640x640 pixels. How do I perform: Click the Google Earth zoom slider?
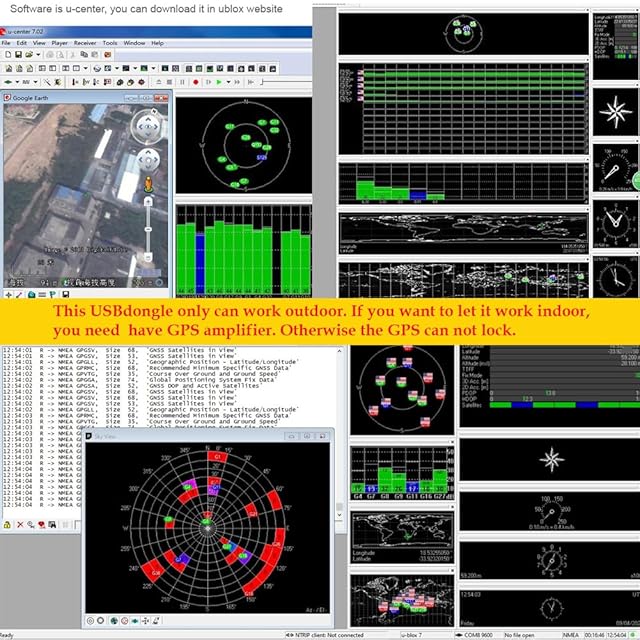tap(148, 229)
